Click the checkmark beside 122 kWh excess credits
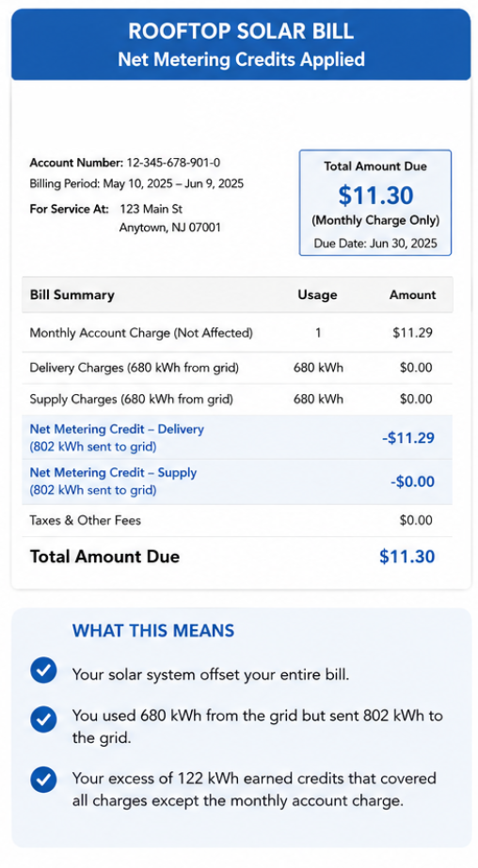The image size is (478, 868). coord(43,780)
